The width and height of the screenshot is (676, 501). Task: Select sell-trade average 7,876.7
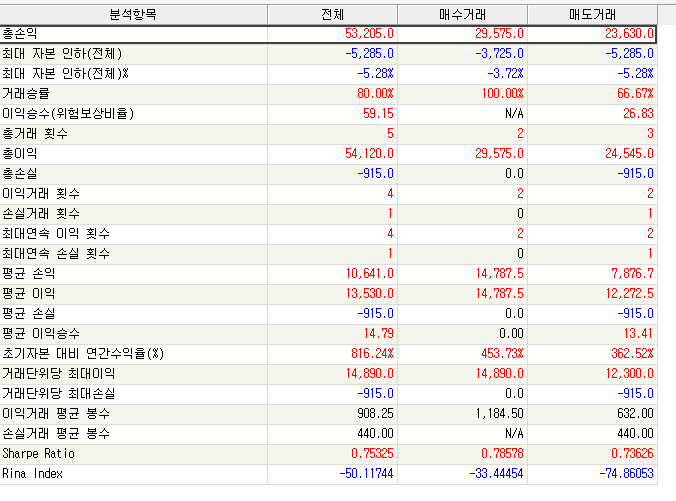pos(632,273)
